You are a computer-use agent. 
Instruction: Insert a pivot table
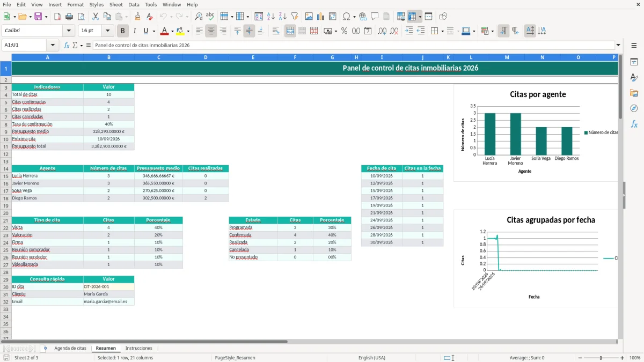click(x=333, y=17)
